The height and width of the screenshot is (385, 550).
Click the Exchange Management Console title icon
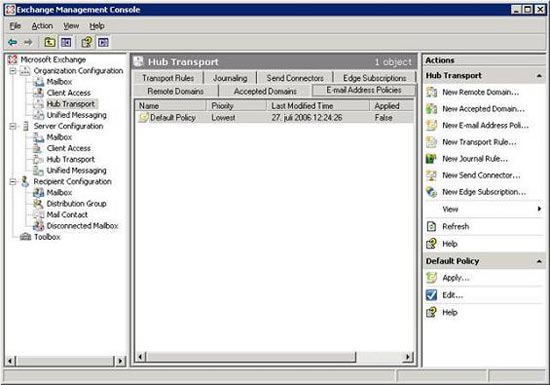pos(11,10)
